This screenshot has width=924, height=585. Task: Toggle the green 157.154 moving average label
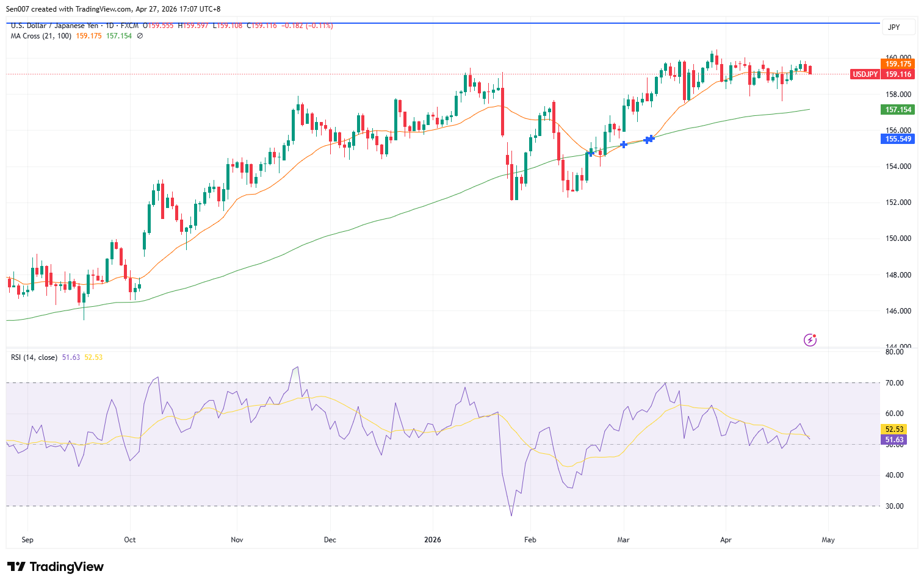pos(897,110)
